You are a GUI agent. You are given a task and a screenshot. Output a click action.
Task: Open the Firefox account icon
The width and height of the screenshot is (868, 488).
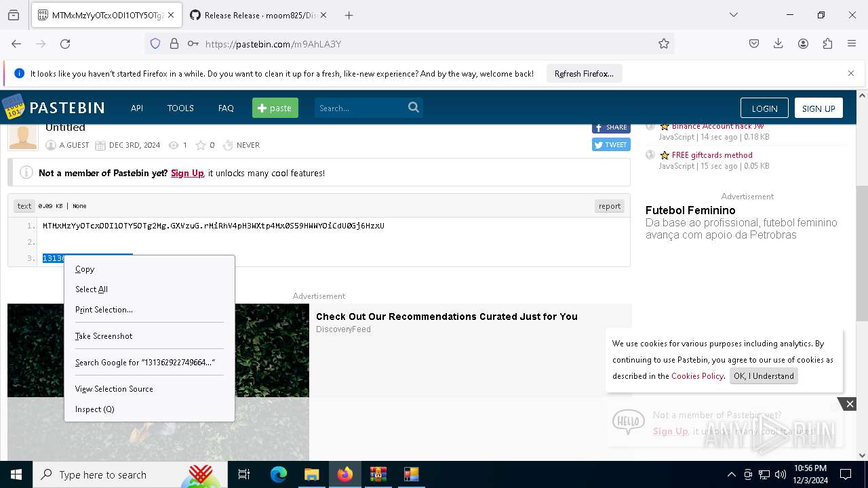803,43
